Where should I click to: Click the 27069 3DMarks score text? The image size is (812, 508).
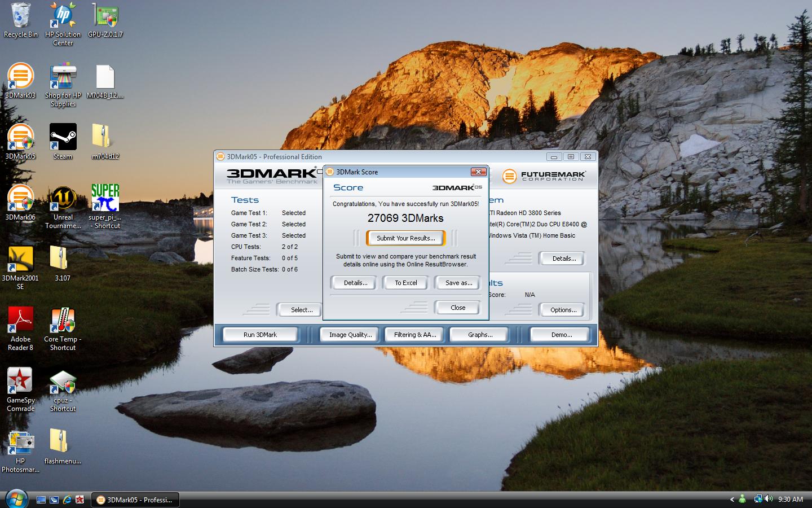tap(405, 218)
